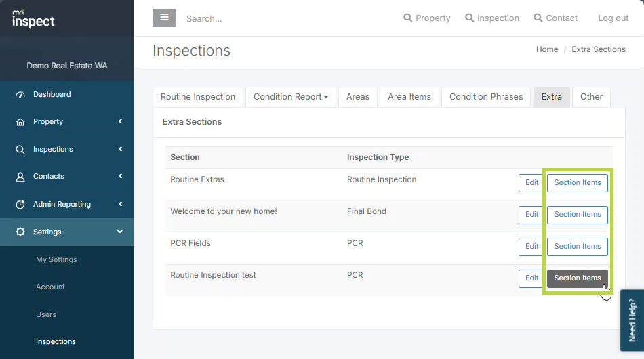Go to Home breadcrumb link

point(547,49)
